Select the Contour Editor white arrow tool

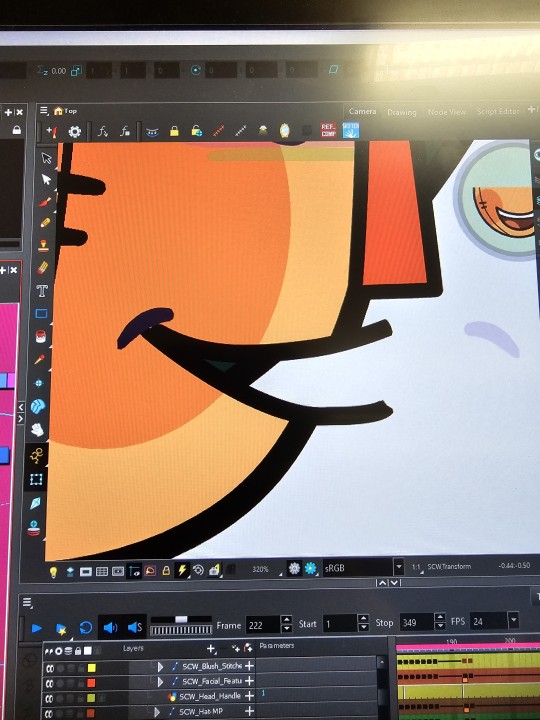tap(46, 180)
